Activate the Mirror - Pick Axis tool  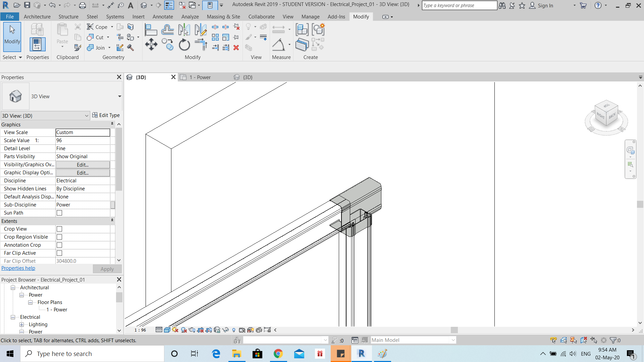pos(184,29)
